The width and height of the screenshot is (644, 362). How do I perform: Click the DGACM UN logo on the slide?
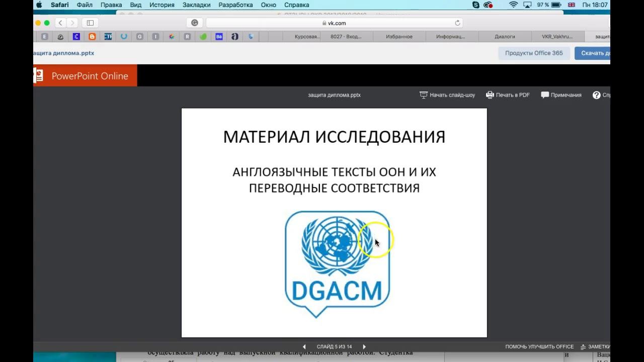click(x=337, y=264)
